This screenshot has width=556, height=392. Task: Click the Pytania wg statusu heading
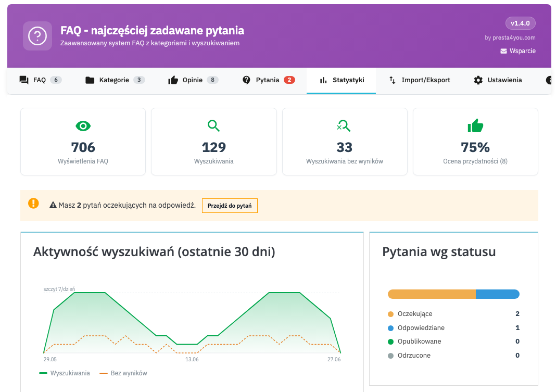pos(439,251)
